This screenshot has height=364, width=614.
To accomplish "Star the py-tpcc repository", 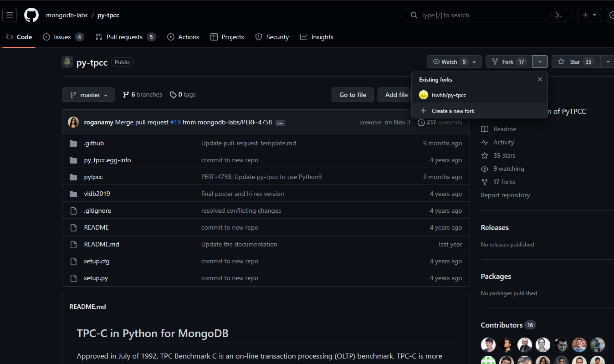I will (x=576, y=62).
